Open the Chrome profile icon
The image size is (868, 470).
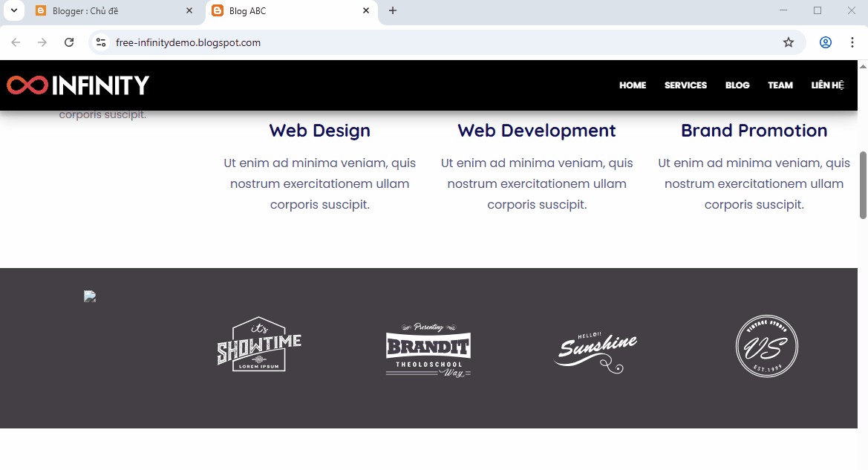tap(826, 42)
